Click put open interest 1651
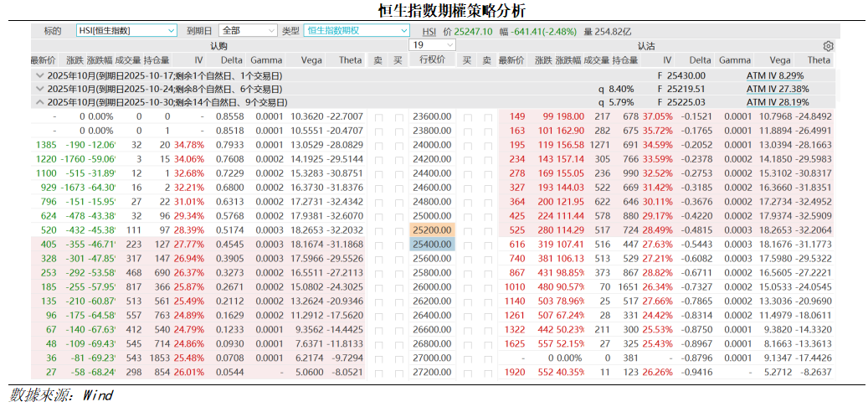This screenshot has height=407, width=868. tap(628, 287)
